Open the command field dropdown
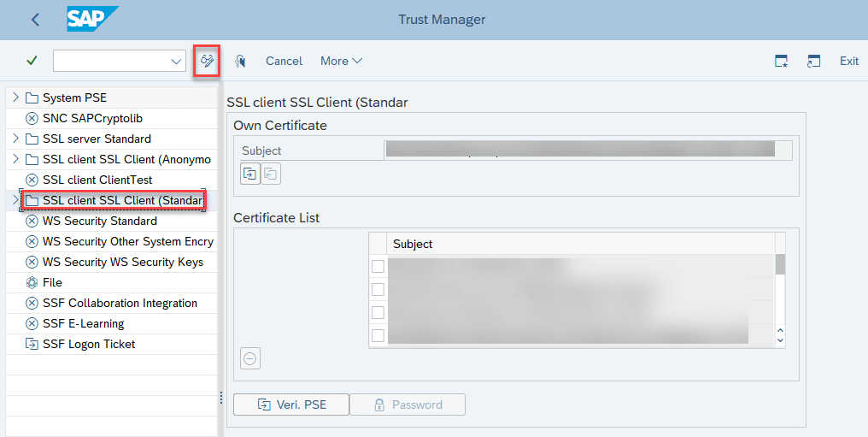This screenshot has width=868, height=437. 176,62
